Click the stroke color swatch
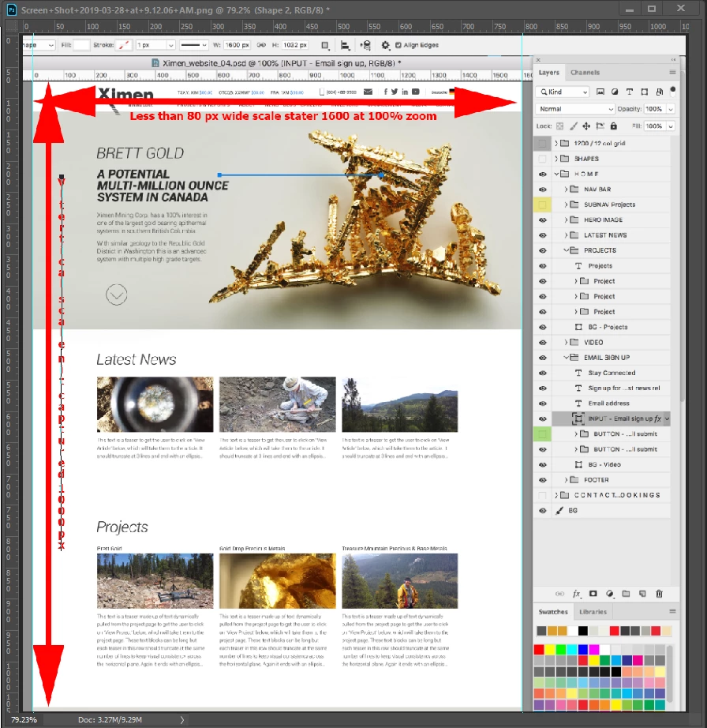This screenshot has width=707, height=728. 124,45
